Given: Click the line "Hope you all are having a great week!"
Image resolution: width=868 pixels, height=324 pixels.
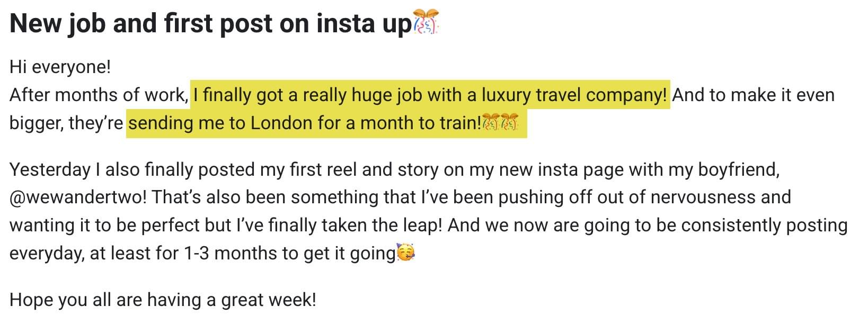Looking at the screenshot, I should point(163,300).
